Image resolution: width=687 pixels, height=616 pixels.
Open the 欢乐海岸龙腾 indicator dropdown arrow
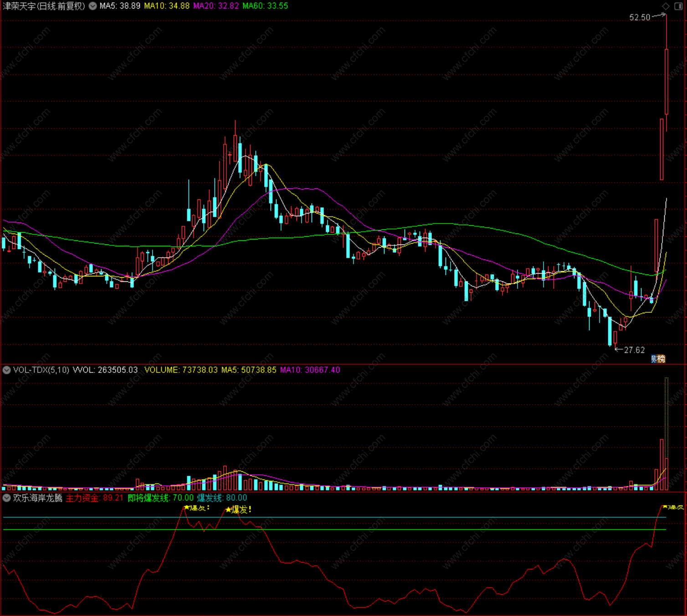click(x=7, y=498)
